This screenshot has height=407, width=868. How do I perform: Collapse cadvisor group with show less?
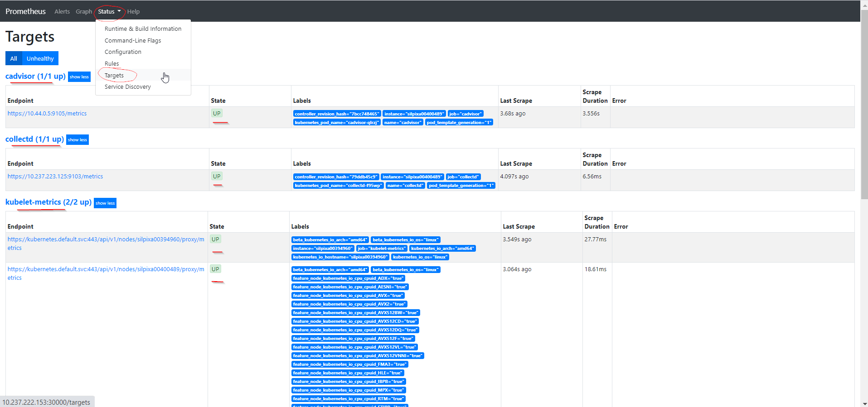pos(79,77)
